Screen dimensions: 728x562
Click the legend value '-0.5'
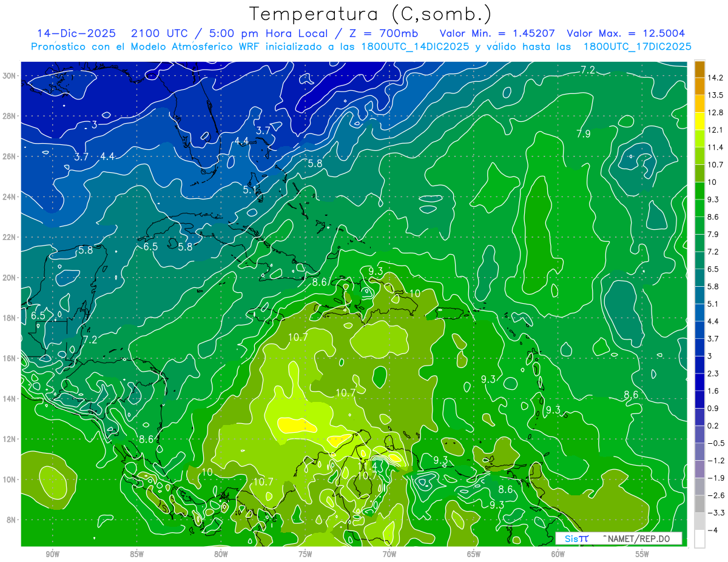(x=715, y=443)
